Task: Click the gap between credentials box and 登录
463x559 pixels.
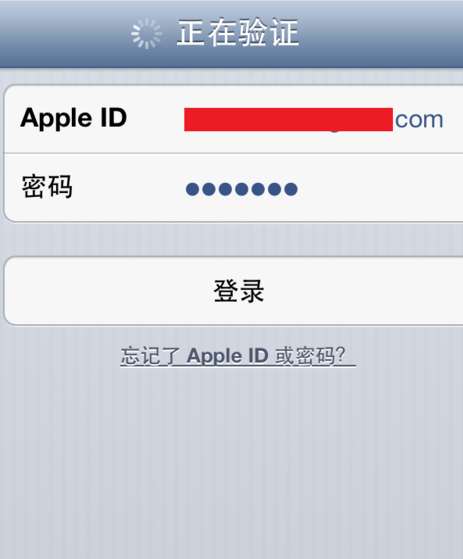Action: coord(232,239)
